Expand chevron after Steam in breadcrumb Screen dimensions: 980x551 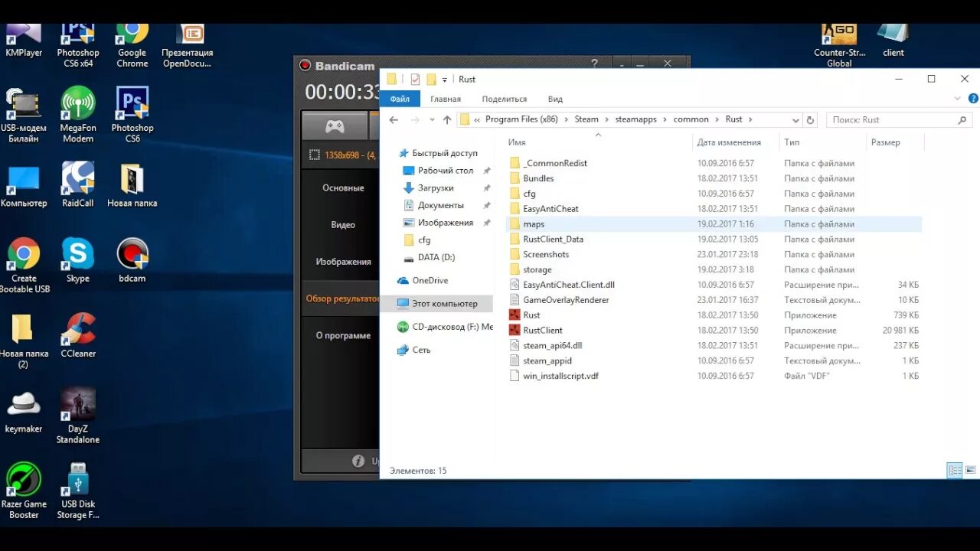tap(607, 120)
